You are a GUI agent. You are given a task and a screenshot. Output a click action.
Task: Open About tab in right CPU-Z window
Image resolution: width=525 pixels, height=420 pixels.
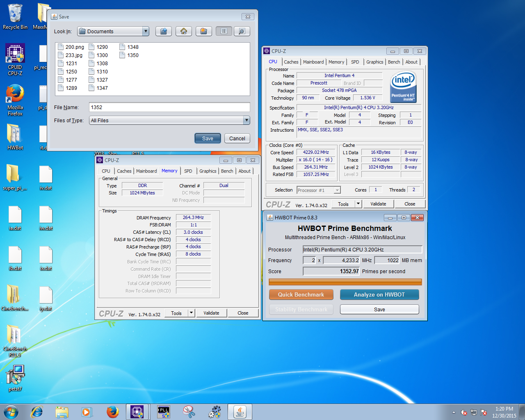411,62
